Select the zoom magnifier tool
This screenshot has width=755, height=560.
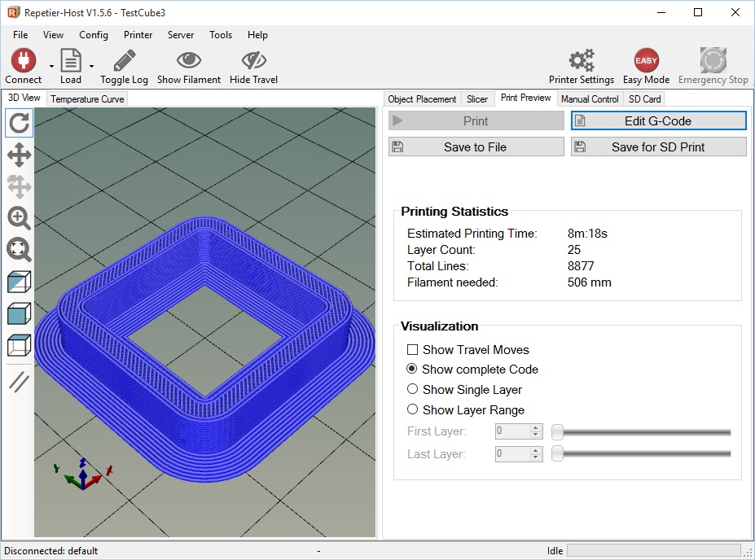tap(20, 218)
